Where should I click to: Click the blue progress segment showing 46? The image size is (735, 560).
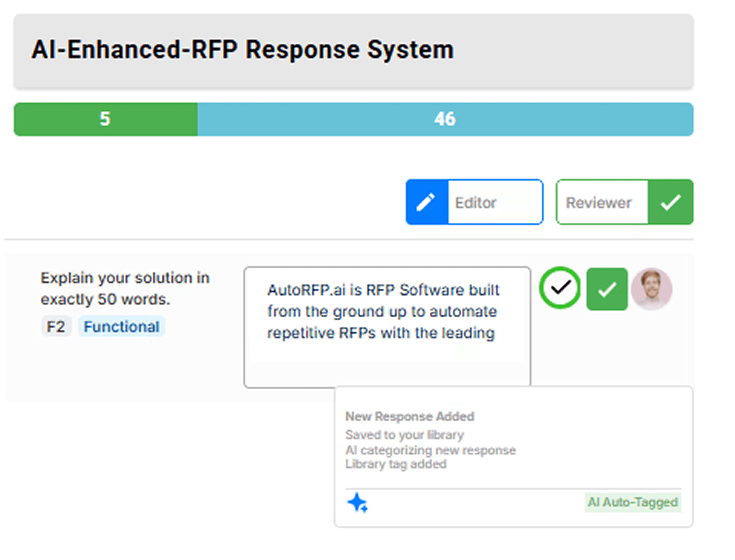tap(445, 119)
